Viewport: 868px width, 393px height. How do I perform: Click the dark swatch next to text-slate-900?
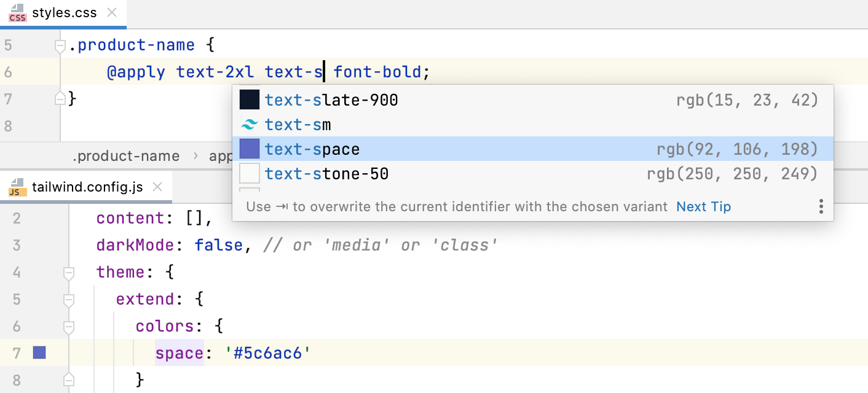251,99
